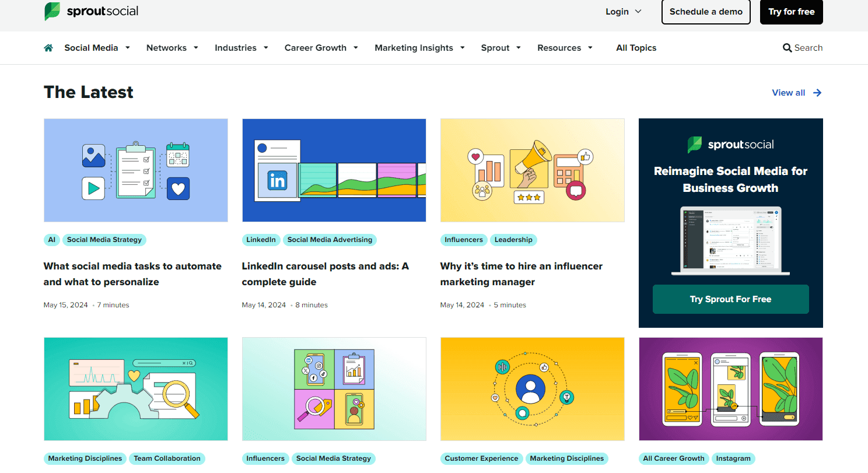Select the Instagram tag
The width and height of the screenshot is (868, 473).
pos(733,458)
